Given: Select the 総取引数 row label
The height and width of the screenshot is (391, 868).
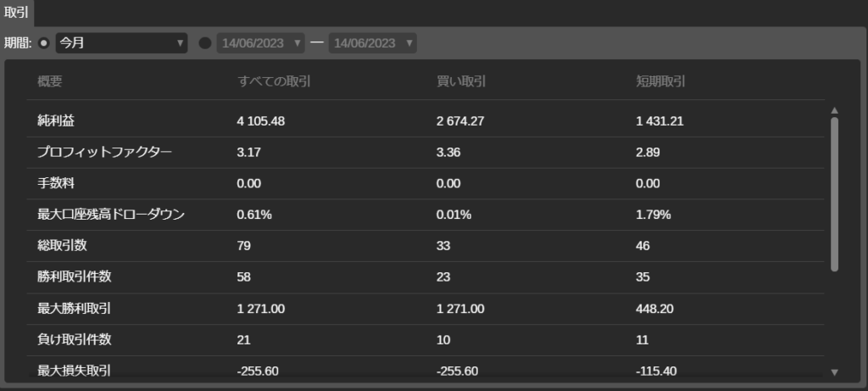Looking at the screenshot, I should [62, 246].
